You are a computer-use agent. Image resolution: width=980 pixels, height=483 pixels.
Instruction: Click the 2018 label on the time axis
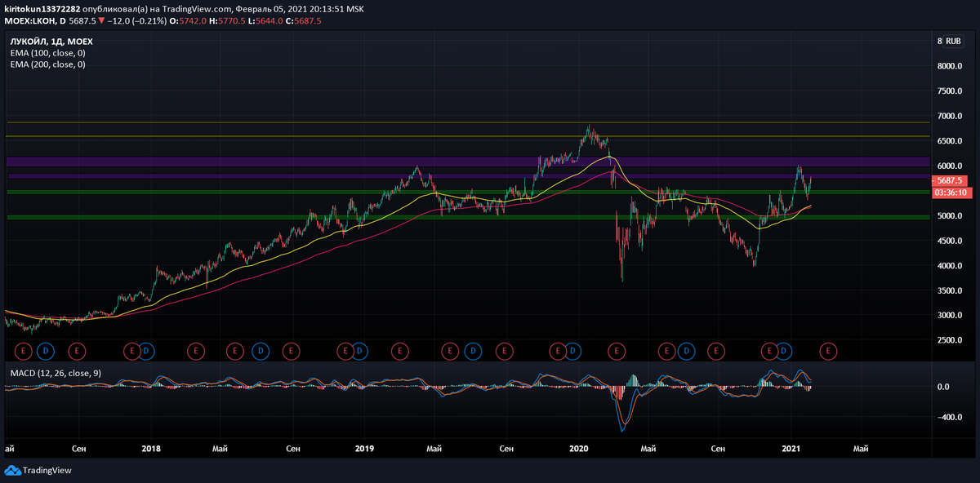(x=150, y=449)
